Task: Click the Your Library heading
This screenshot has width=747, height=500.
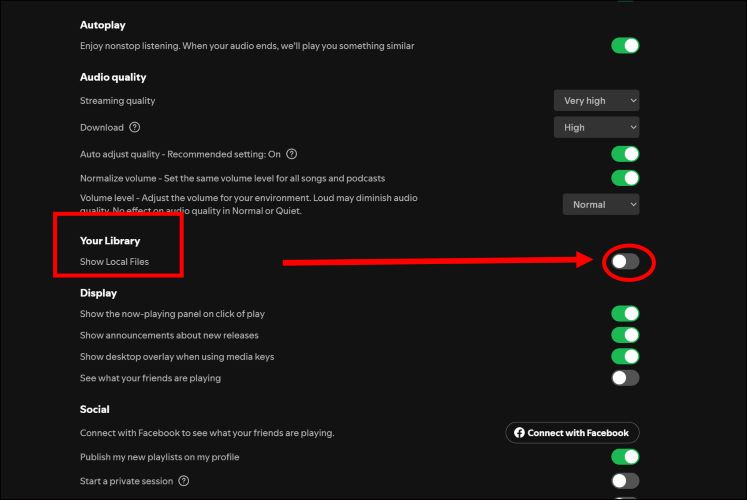Action: coord(110,240)
